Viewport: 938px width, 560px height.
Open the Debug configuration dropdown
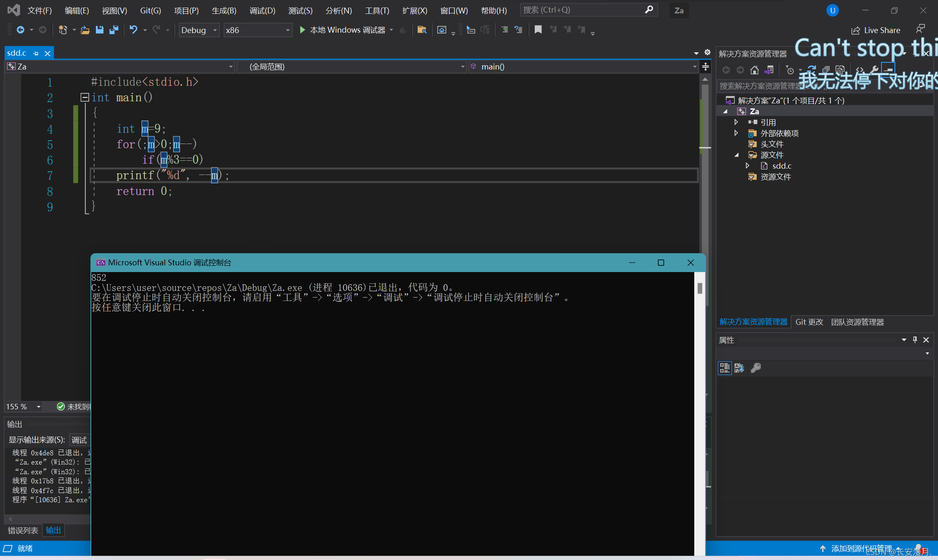point(199,30)
